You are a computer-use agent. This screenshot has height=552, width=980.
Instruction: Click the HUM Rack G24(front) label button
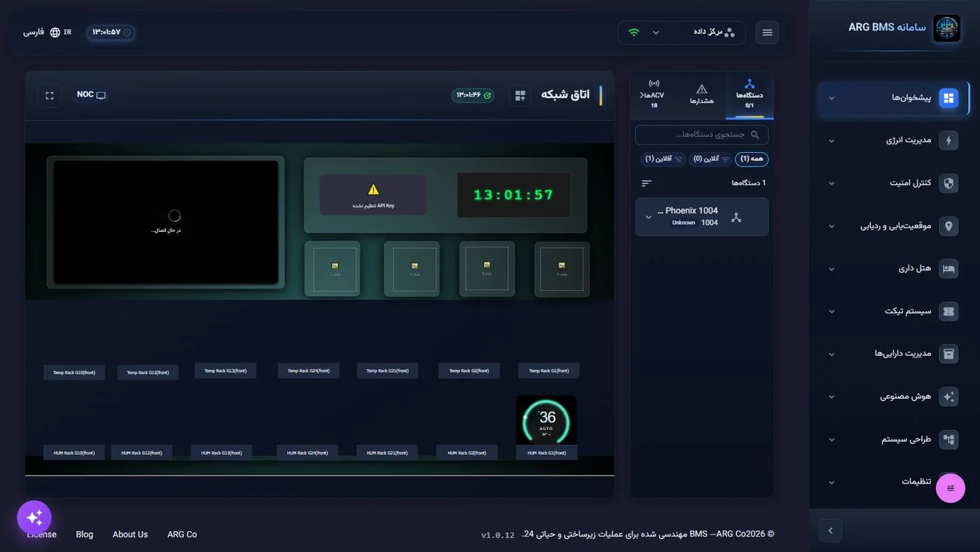pos(307,453)
